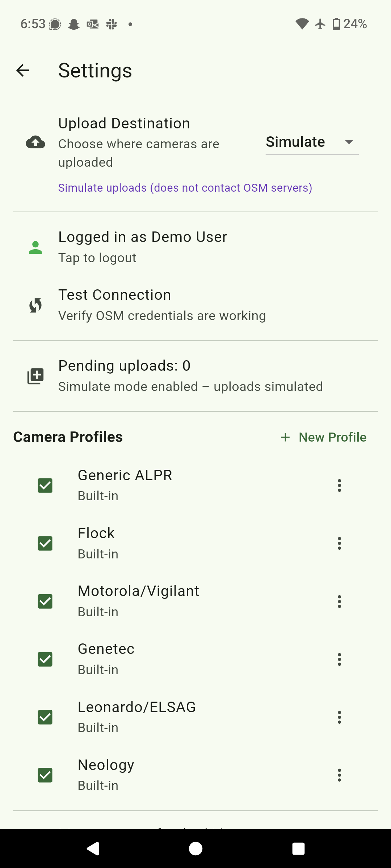
Task: Create a New Profile
Action: (324, 437)
